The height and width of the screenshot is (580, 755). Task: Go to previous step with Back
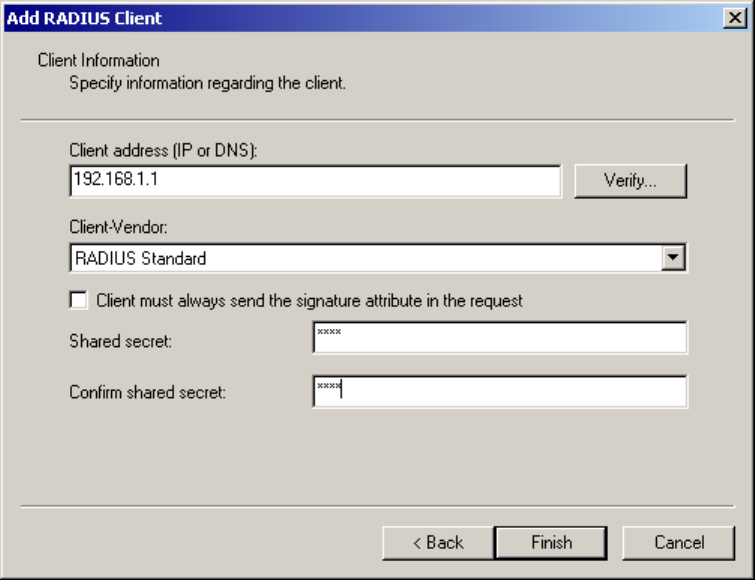(x=438, y=543)
